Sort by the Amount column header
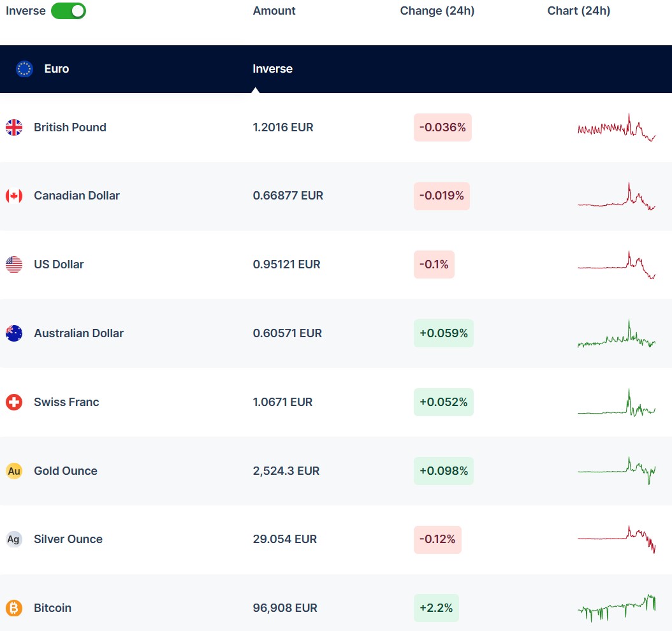Image resolution: width=672 pixels, height=631 pixels. 274,11
